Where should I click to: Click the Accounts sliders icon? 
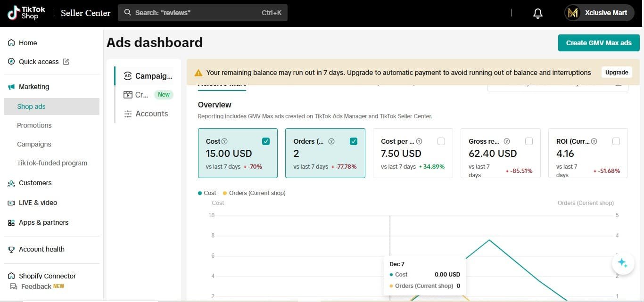128,114
